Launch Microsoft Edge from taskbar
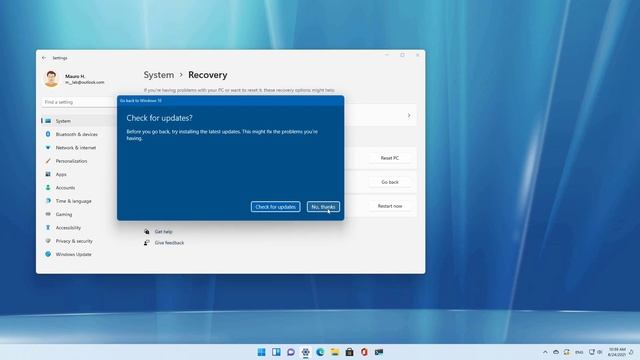 [320, 352]
